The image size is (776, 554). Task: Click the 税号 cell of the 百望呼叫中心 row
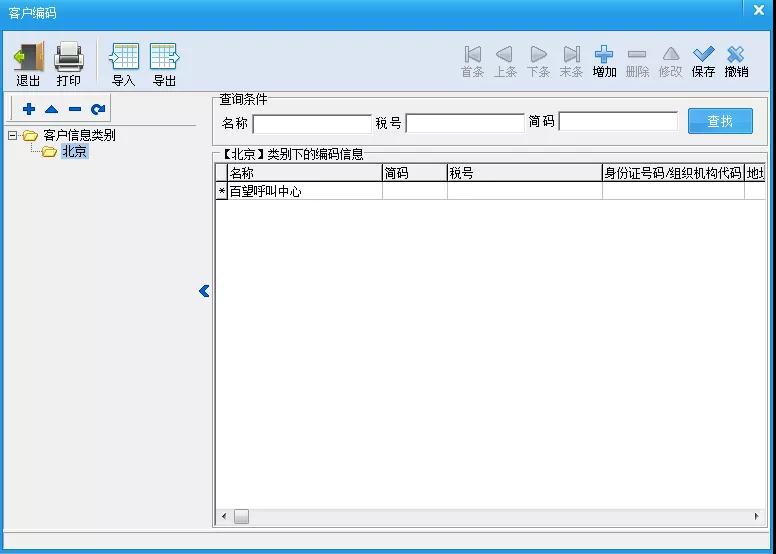pyautogui.click(x=525, y=191)
